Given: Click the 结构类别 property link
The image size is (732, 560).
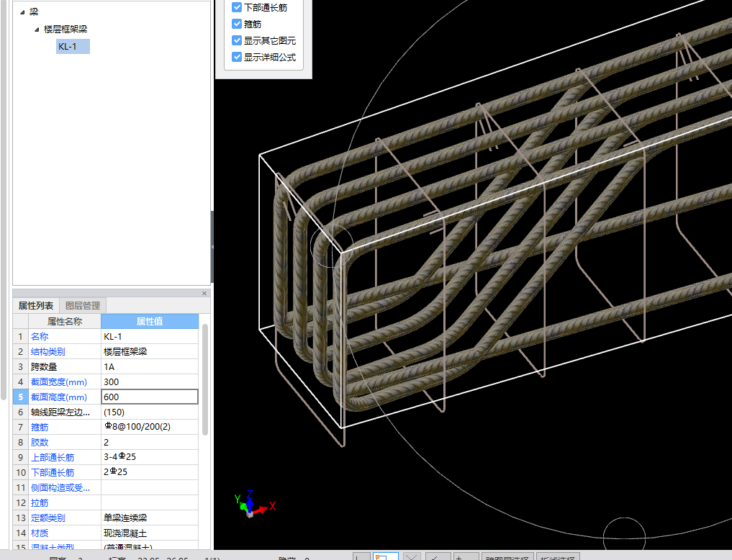Looking at the screenshot, I should point(48,351).
